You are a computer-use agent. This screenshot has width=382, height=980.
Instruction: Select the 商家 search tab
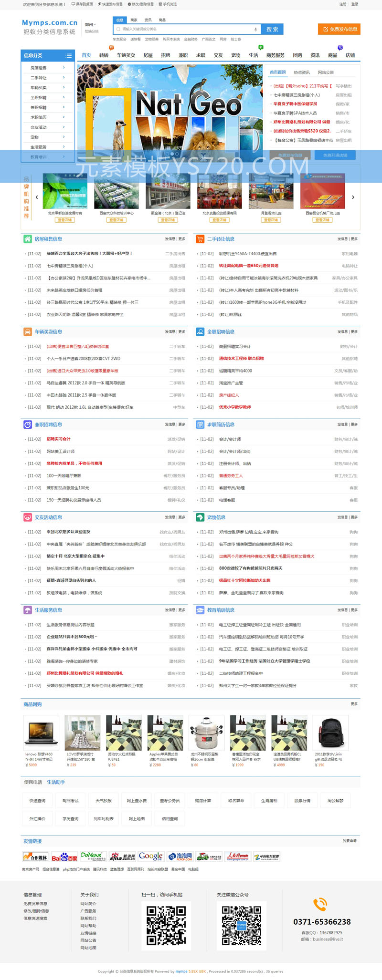pos(134,20)
